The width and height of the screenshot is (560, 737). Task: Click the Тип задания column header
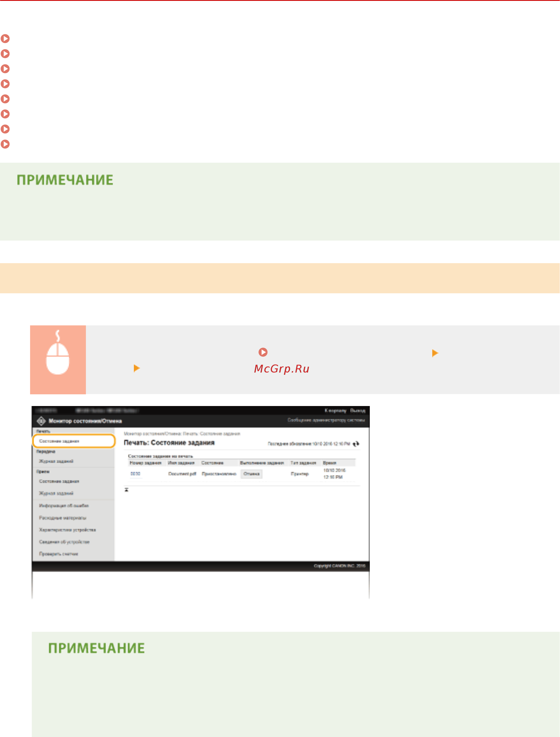[303, 463]
